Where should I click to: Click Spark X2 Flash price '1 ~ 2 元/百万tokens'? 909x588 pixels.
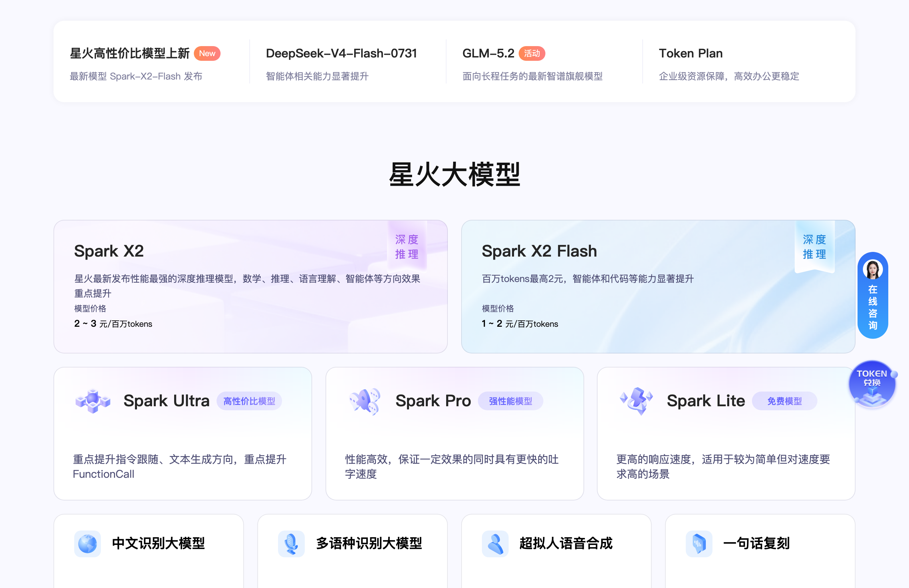tap(520, 324)
